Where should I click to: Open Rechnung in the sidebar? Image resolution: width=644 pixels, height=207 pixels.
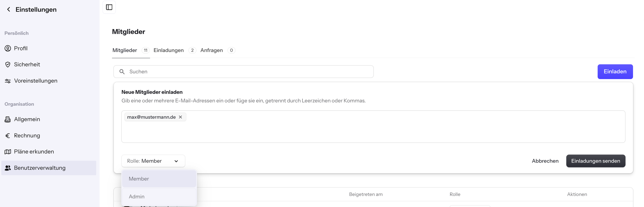[49, 136]
